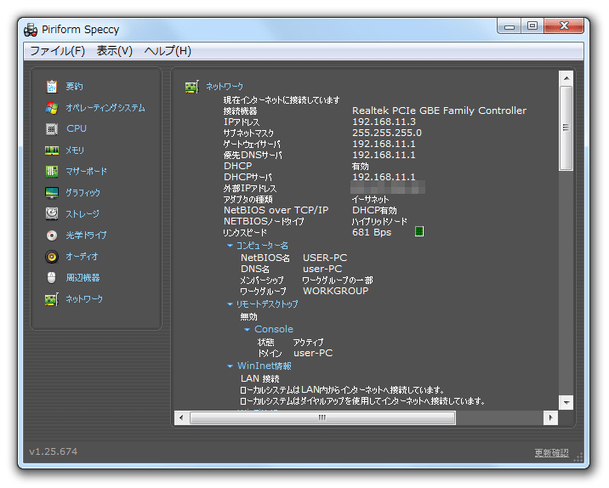
Task: Select IP address 192.168.11.3 value
Action: pyautogui.click(x=384, y=122)
